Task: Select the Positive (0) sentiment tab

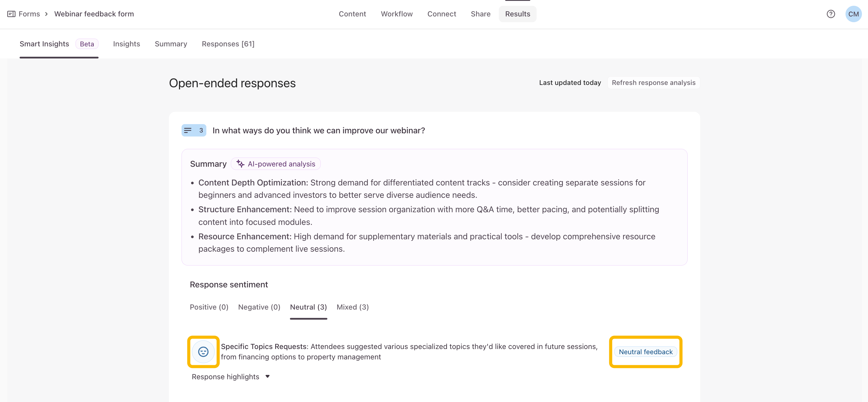Action: (x=209, y=307)
